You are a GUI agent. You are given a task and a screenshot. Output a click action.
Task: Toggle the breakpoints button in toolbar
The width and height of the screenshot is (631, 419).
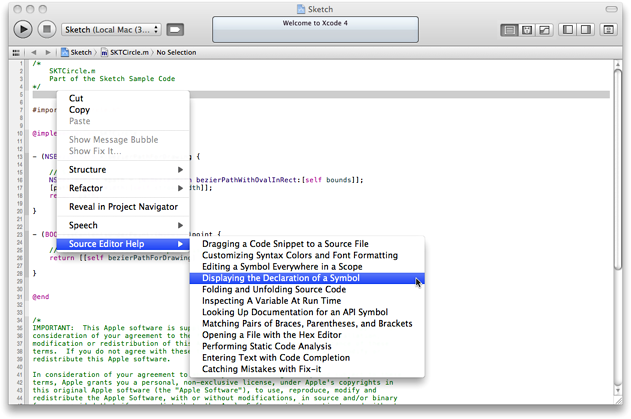175,30
